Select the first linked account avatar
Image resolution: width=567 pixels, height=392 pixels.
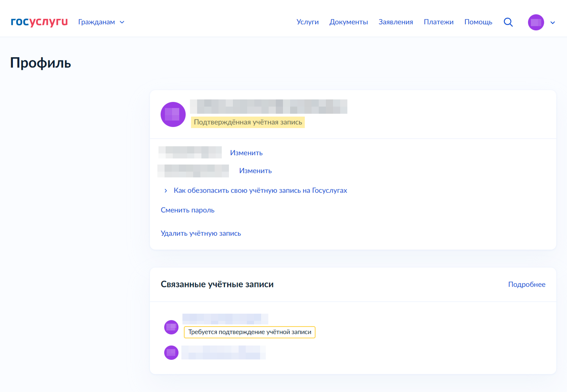[171, 327]
